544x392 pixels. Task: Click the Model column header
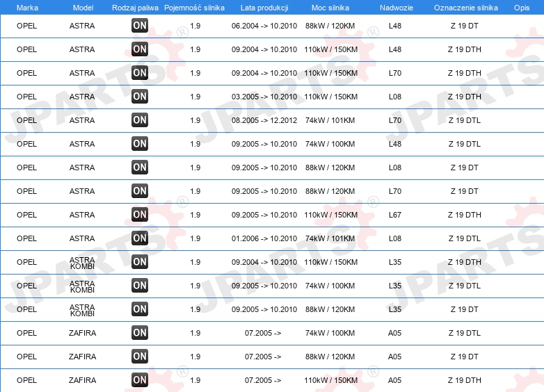pyautogui.click(x=83, y=8)
